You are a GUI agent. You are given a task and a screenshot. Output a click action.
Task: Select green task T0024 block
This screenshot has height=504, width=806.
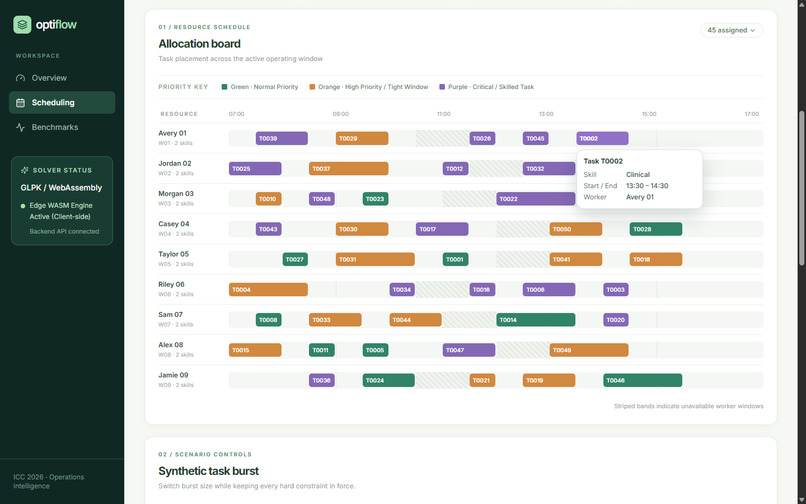[x=389, y=381]
